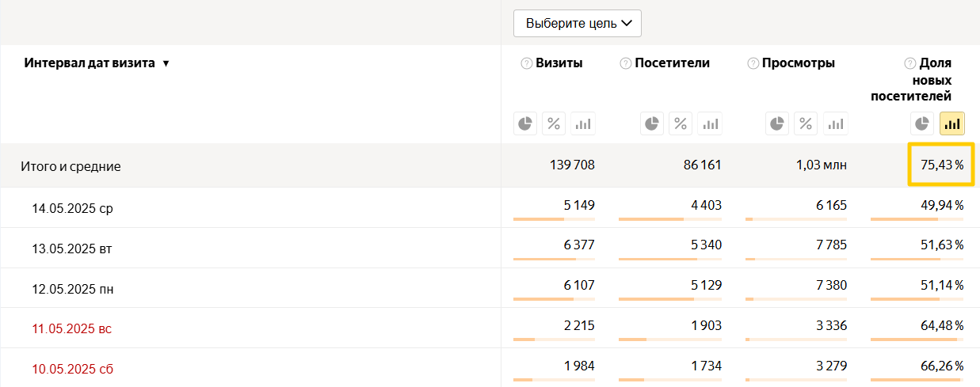Screen dimensions: 980x387
Task: Sort table by Визиты column header
Action: [x=559, y=63]
